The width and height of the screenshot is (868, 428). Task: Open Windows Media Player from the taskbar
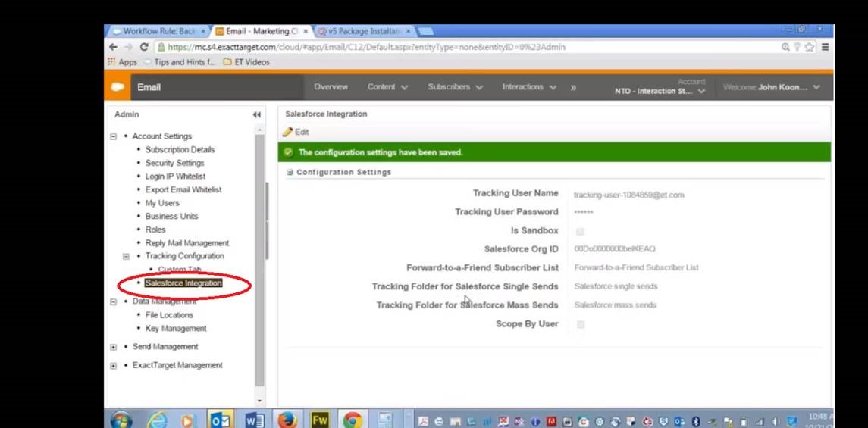tap(188, 421)
